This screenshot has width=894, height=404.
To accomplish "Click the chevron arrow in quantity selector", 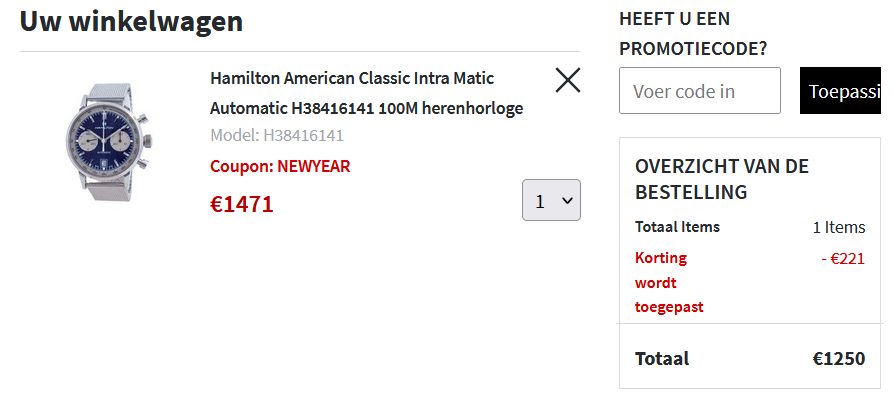I will (x=567, y=201).
